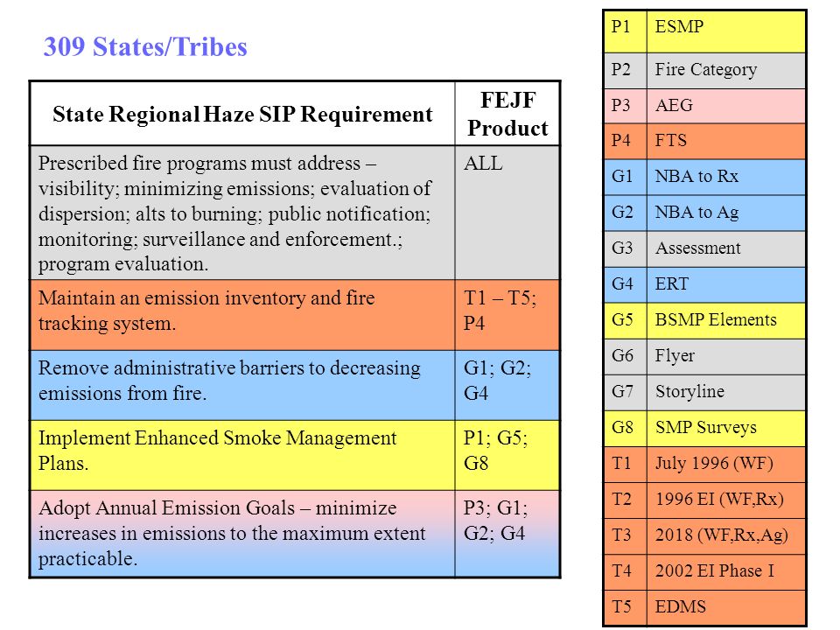Click the 'P1' legend code cell
Screen dimensions: 840x630
pyautogui.click(x=625, y=31)
